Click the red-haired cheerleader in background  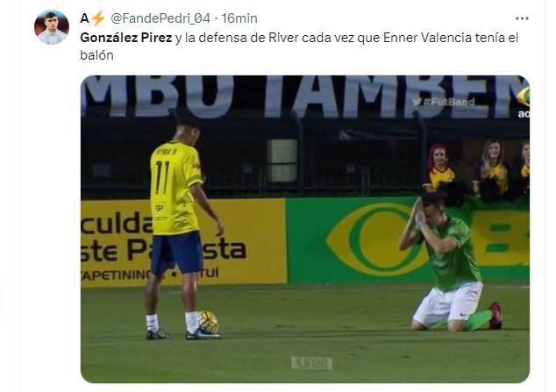[439, 168]
